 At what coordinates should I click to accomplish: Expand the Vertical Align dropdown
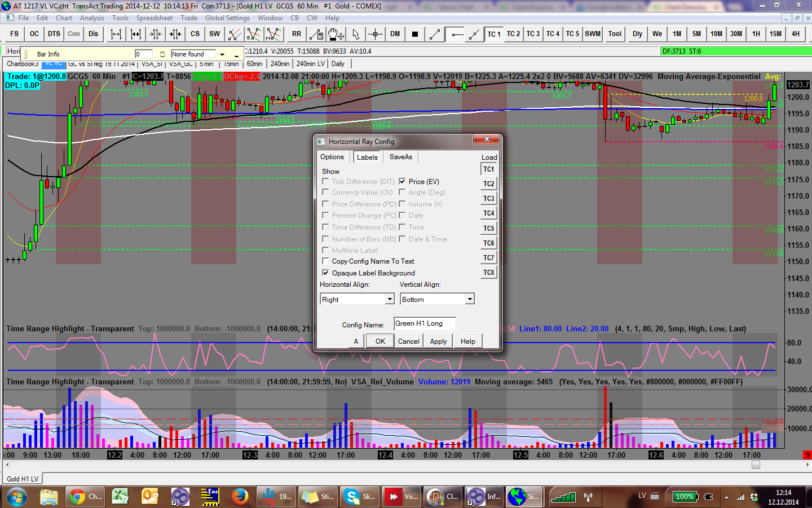click(470, 299)
